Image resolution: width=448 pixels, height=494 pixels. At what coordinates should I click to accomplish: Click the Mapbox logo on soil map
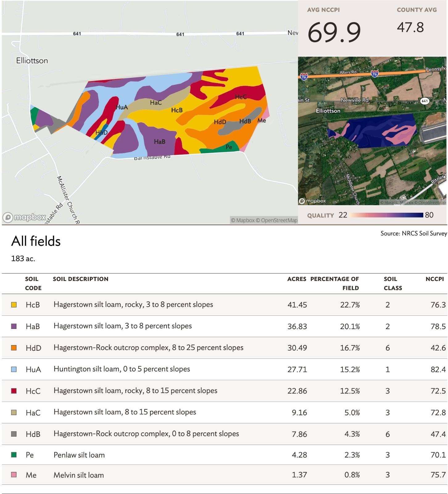click(24, 217)
